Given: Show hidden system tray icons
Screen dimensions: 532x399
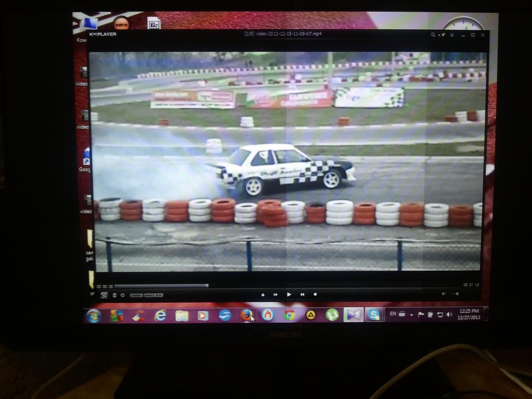Looking at the screenshot, I should coord(411,314).
